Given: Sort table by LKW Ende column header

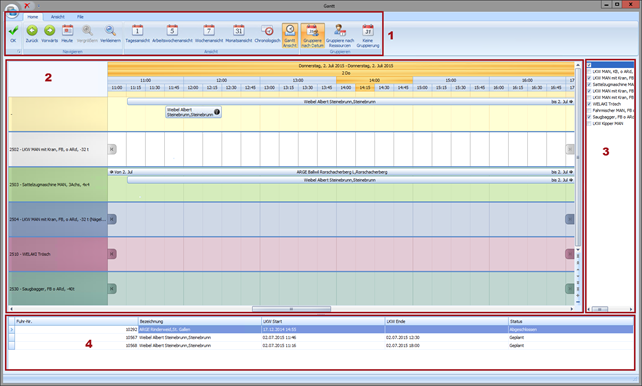Looking at the screenshot, I should point(447,321).
